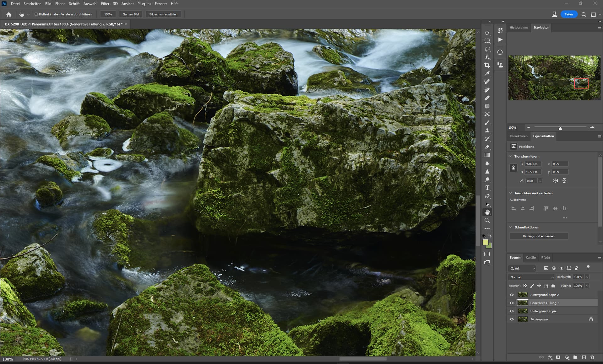
Task: Select the Gradient tool
Action: click(x=487, y=155)
